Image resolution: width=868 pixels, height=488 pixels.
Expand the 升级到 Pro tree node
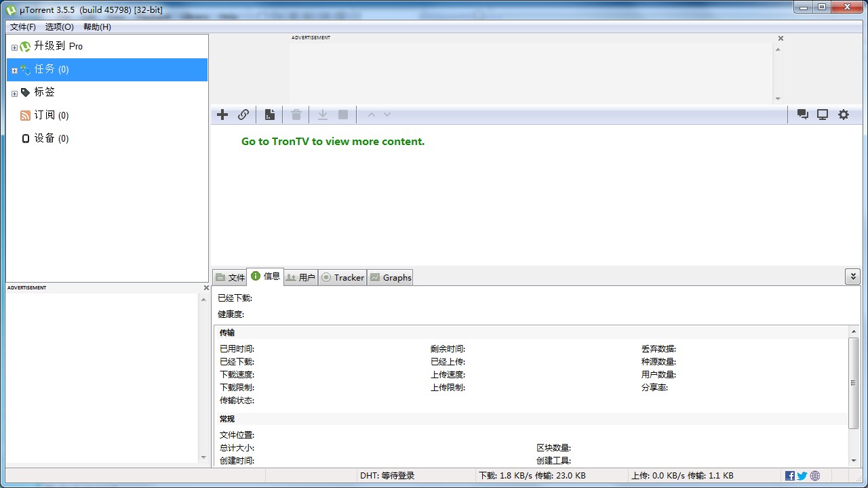click(x=14, y=46)
